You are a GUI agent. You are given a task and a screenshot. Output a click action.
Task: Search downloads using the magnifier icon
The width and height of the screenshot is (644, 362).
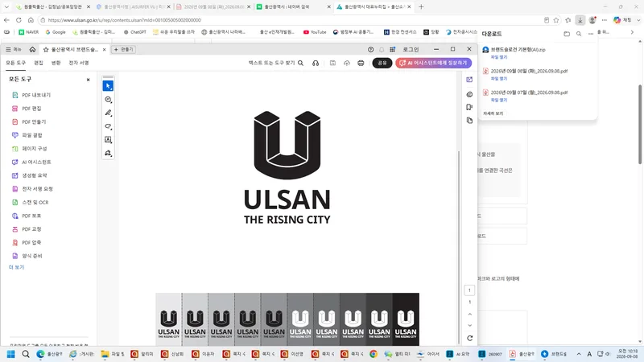pos(579,34)
